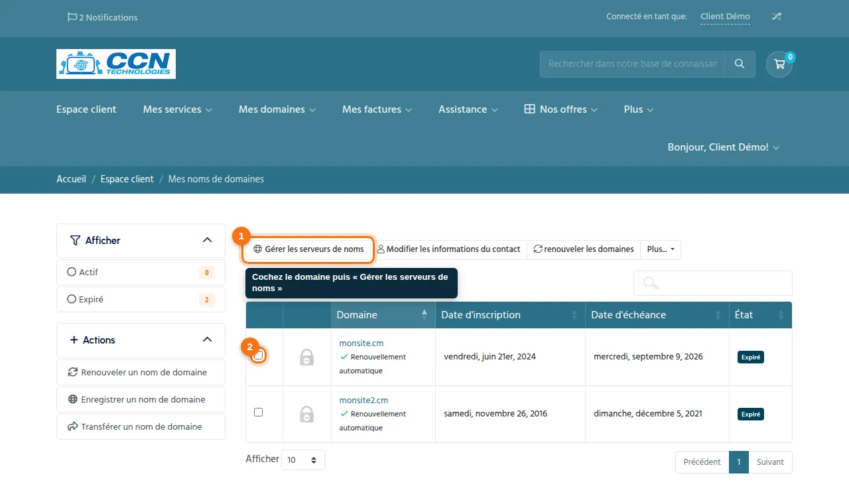849x504 pixels.
Task: Select the Actif filter option
Action: (x=141, y=272)
